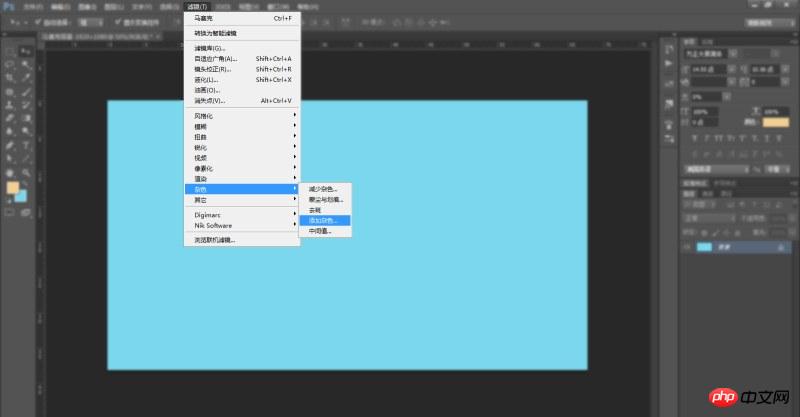Select the Lasso tool

coord(10,65)
